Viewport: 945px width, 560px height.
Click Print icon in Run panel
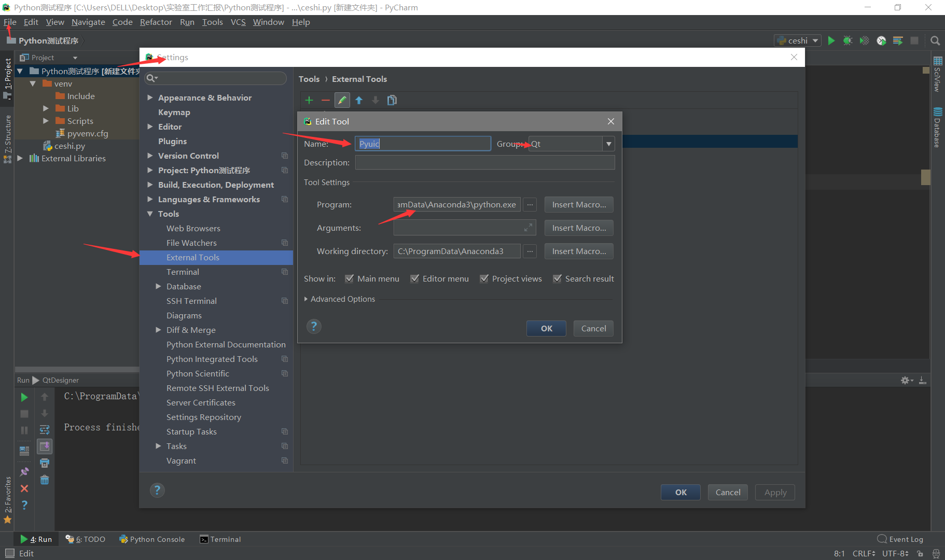pos(45,463)
